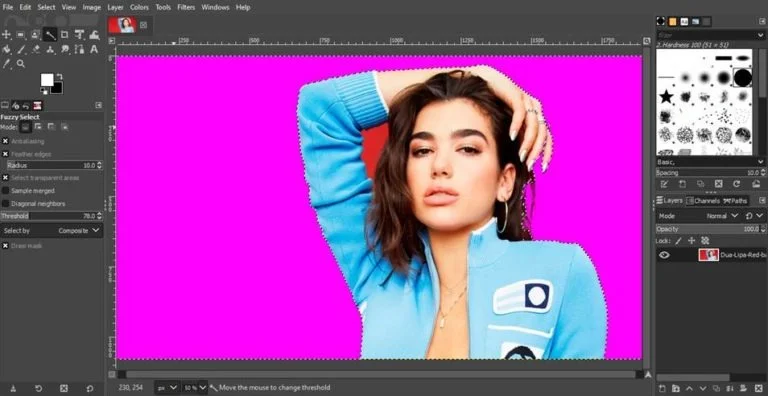Image resolution: width=768 pixels, height=396 pixels.
Task: Select the Zoom magnifier tool
Action: (21, 64)
